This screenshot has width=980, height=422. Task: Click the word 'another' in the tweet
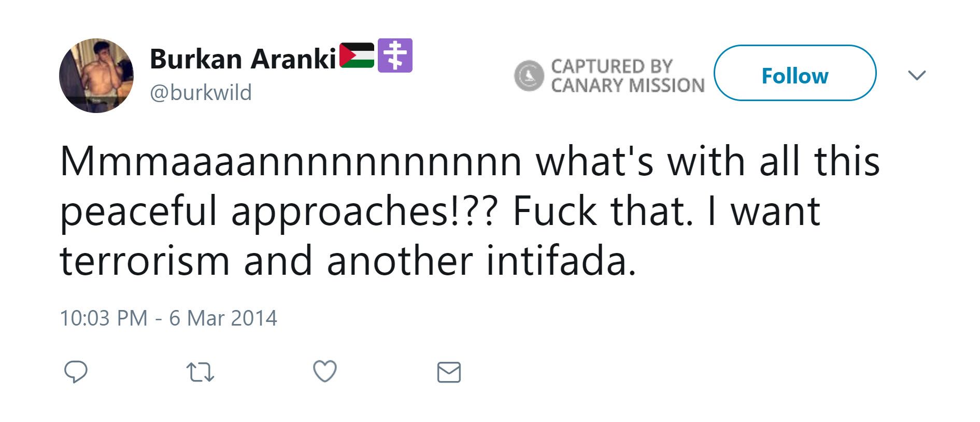coord(399,260)
